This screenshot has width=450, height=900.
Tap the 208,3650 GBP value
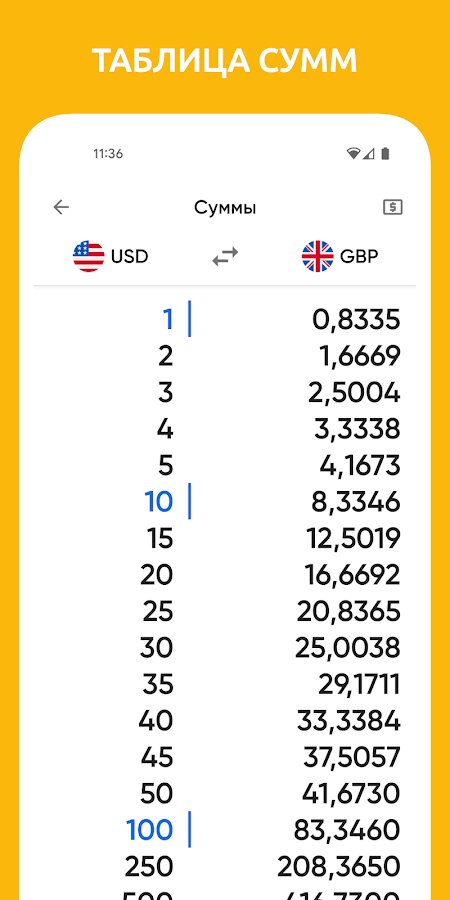pos(339,867)
